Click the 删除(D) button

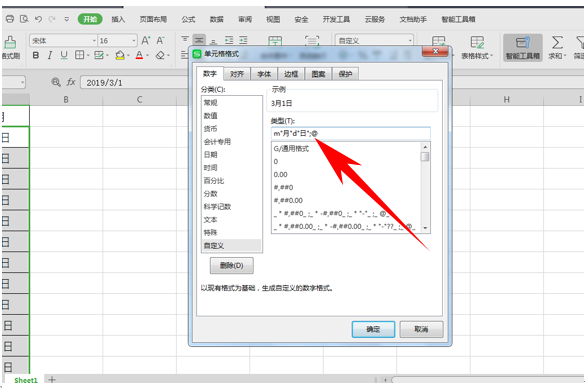pos(232,266)
